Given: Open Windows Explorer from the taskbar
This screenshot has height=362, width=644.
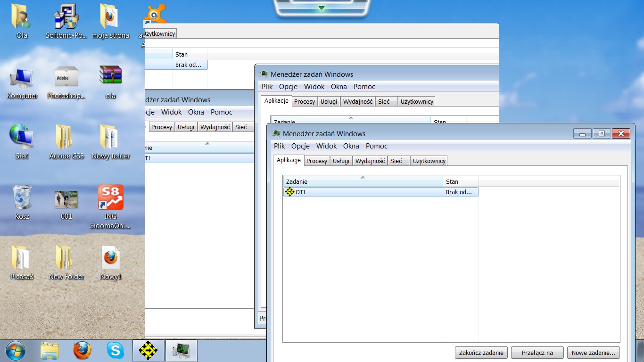Looking at the screenshot, I should point(50,351).
